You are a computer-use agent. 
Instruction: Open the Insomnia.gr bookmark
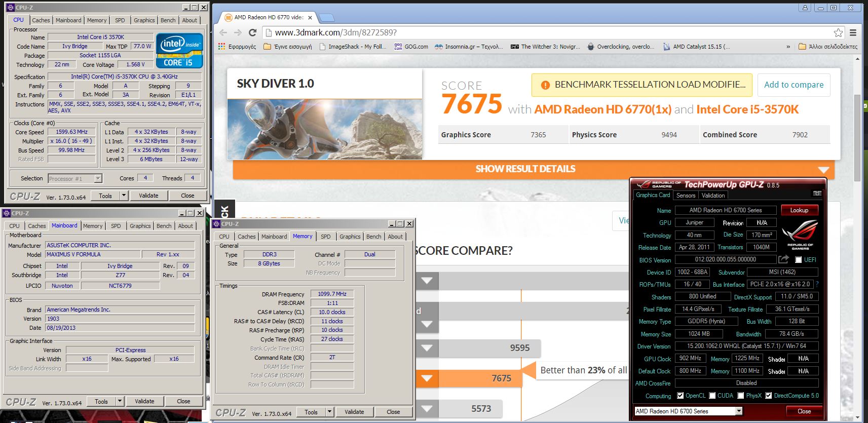click(469, 47)
